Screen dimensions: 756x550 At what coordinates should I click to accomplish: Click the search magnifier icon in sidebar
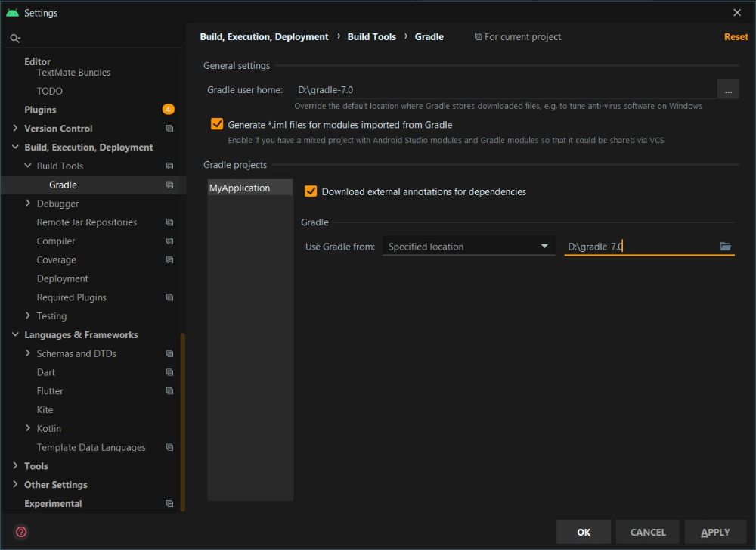click(x=15, y=38)
